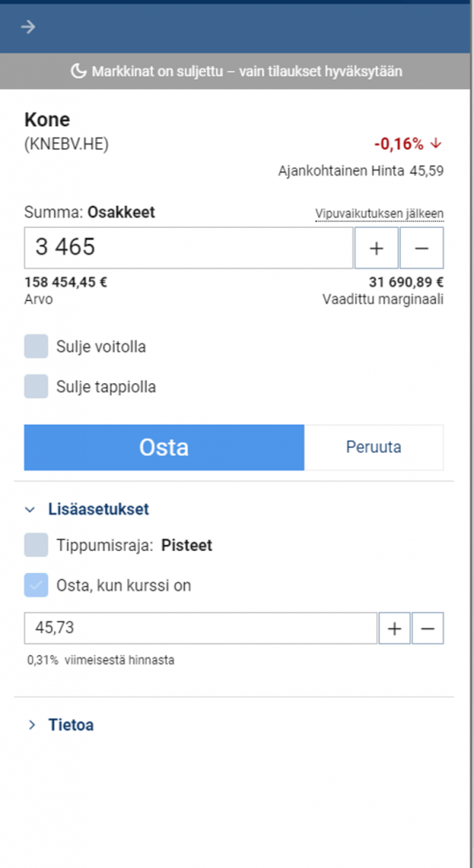
Task: Click the Peruuta button
Action: coord(374,448)
